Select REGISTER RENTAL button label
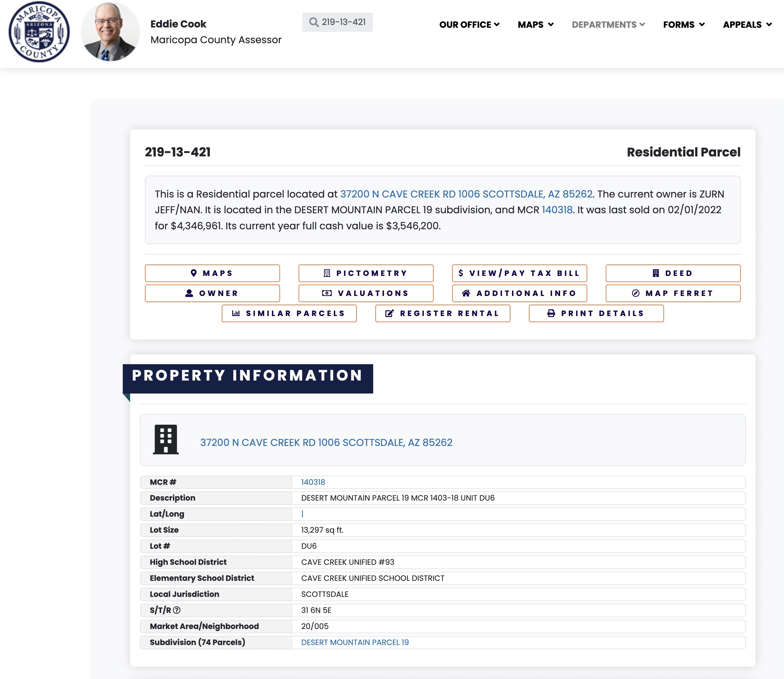The width and height of the screenshot is (784, 679). [x=449, y=313]
